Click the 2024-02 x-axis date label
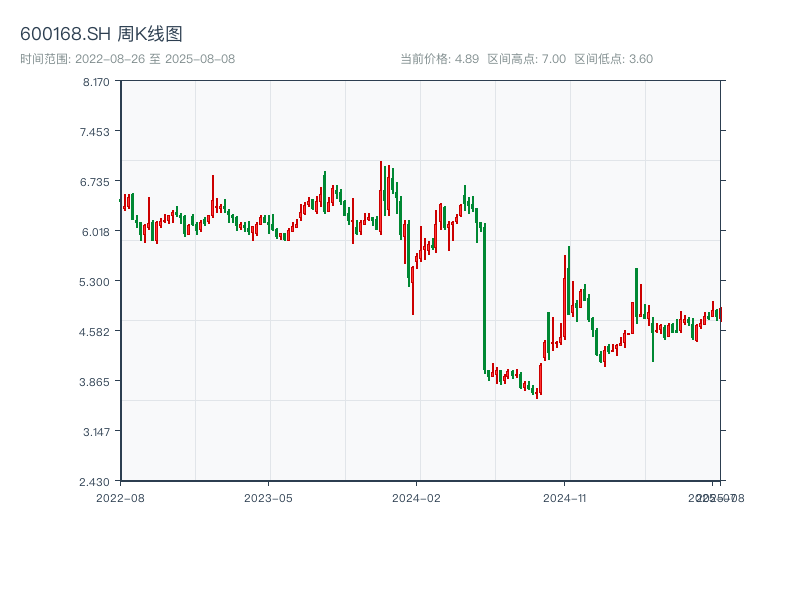The width and height of the screenshot is (800, 600). (x=417, y=497)
